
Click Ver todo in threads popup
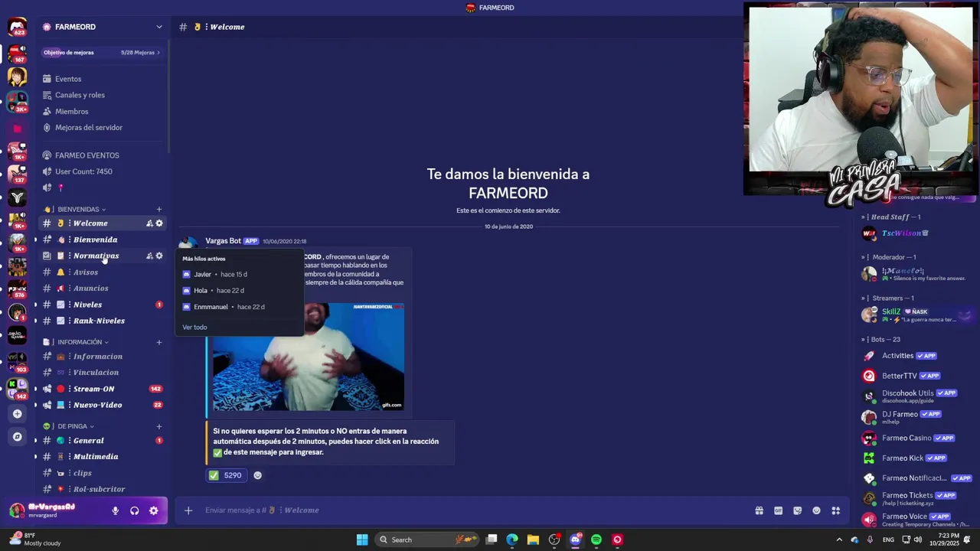(194, 328)
